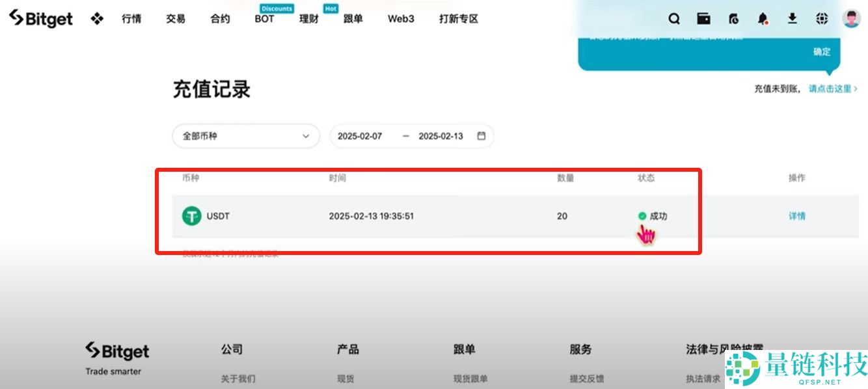Click the green success status indicator
The width and height of the screenshot is (868, 389).
642,215
